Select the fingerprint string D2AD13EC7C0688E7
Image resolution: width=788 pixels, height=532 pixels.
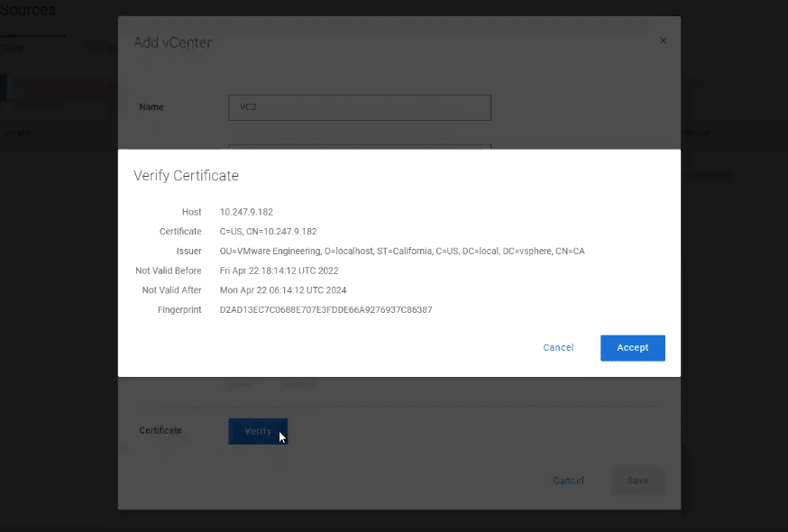pyautogui.click(x=325, y=310)
